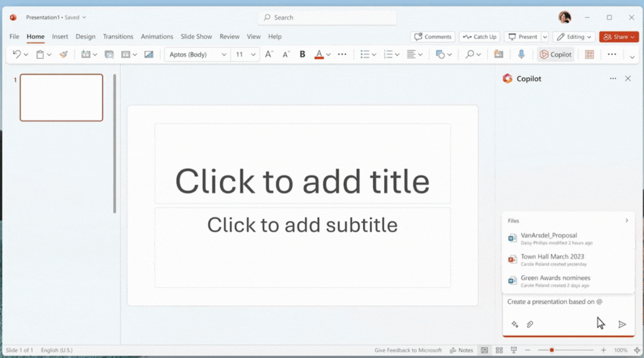644x358 pixels.
Task: Activate the Copilot button on the ribbon
Action: tap(555, 54)
